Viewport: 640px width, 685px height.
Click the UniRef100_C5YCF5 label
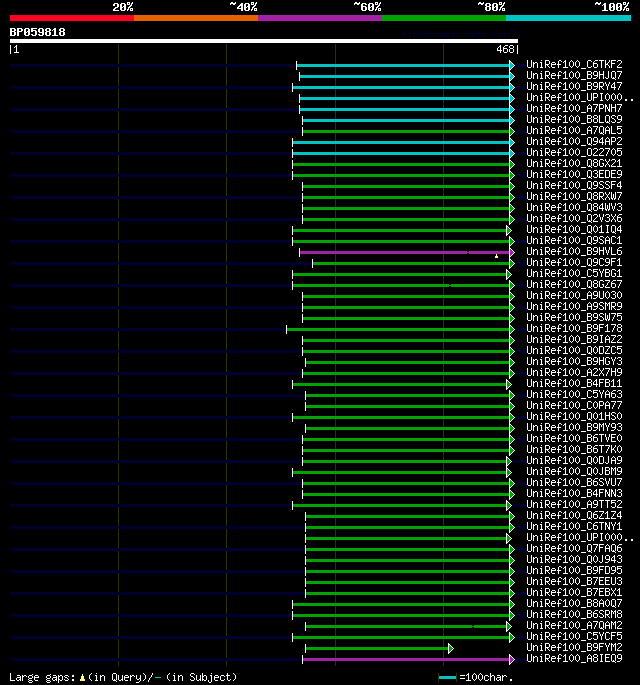tap(574, 637)
